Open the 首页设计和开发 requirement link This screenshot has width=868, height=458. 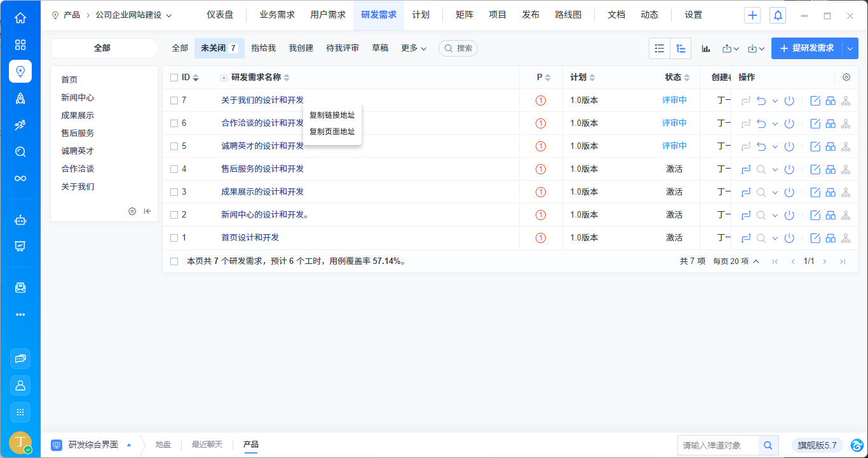tap(250, 238)
